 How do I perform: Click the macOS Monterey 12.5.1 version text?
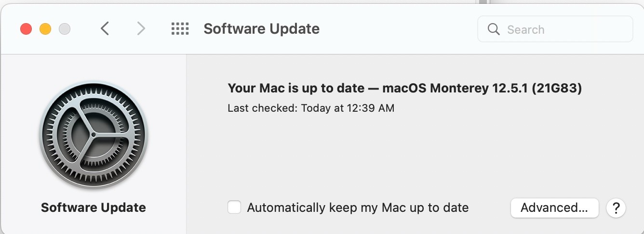[482, 88]
